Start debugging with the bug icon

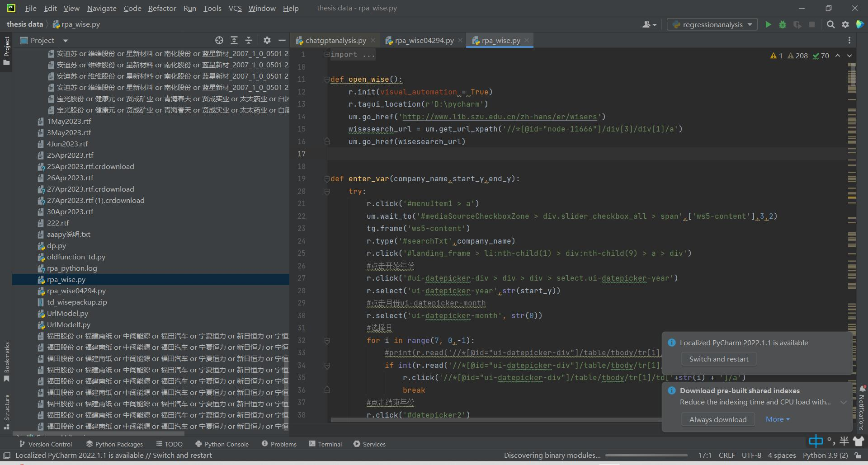point(783,24)
